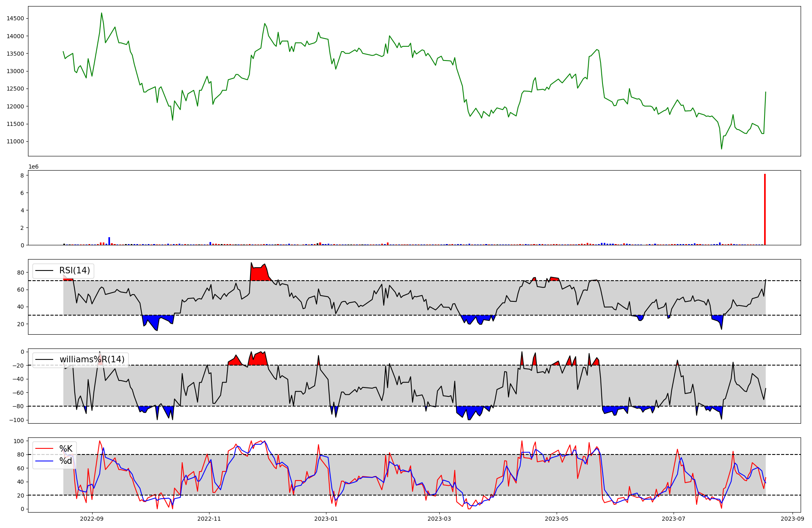
Task: Click the black RSI(14) legend line sample
Action: [45, 270]
